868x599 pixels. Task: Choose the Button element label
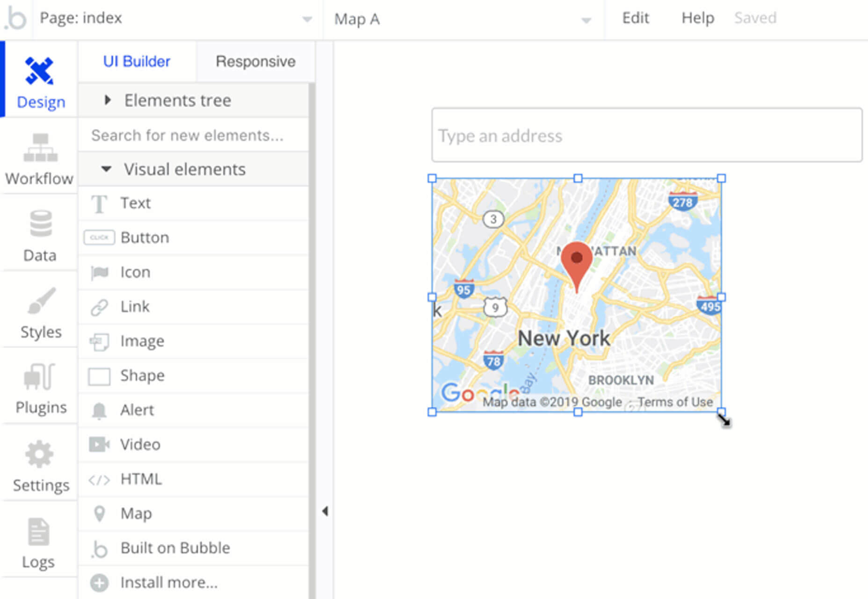point(145,238)
